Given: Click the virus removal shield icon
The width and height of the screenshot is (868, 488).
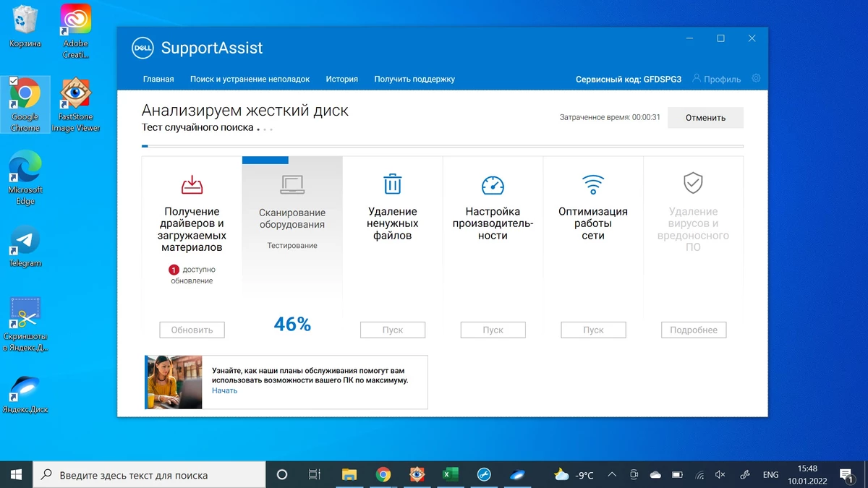Looking at the screenshot, I should point(693,183).
